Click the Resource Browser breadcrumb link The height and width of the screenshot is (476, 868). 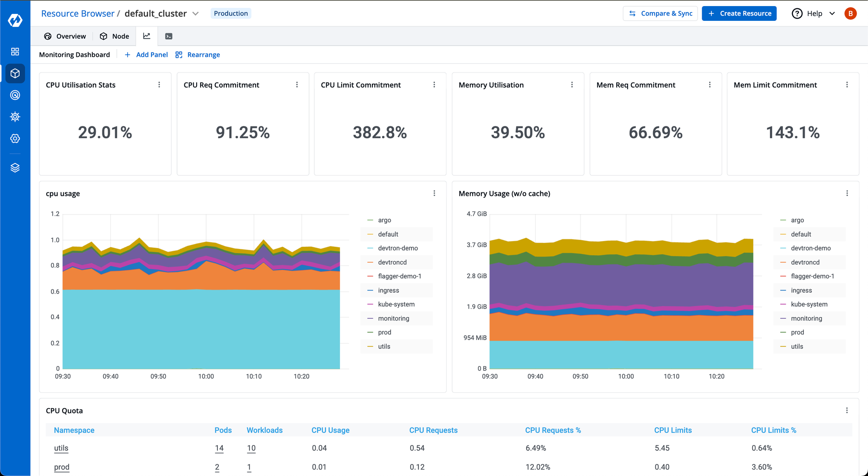pos(78,13)
